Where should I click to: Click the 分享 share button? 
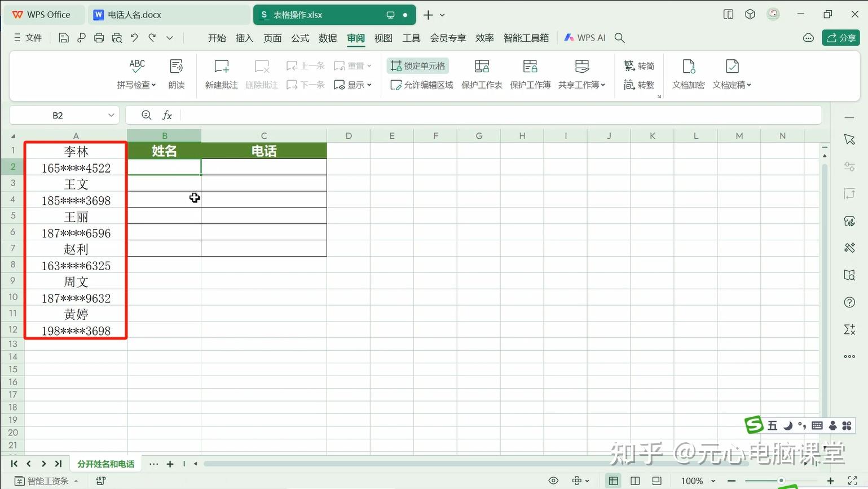tap(840, 38)
